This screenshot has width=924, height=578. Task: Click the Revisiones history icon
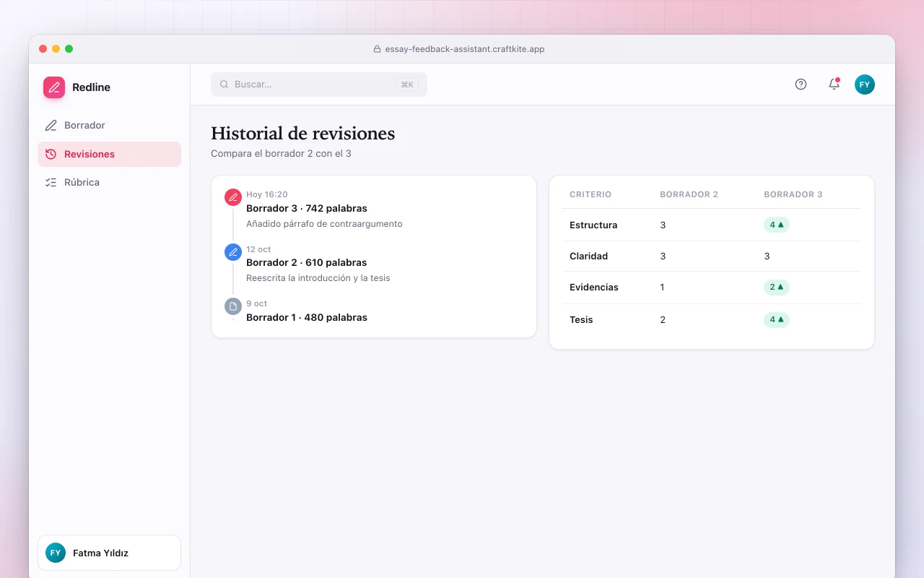(51, 154)
